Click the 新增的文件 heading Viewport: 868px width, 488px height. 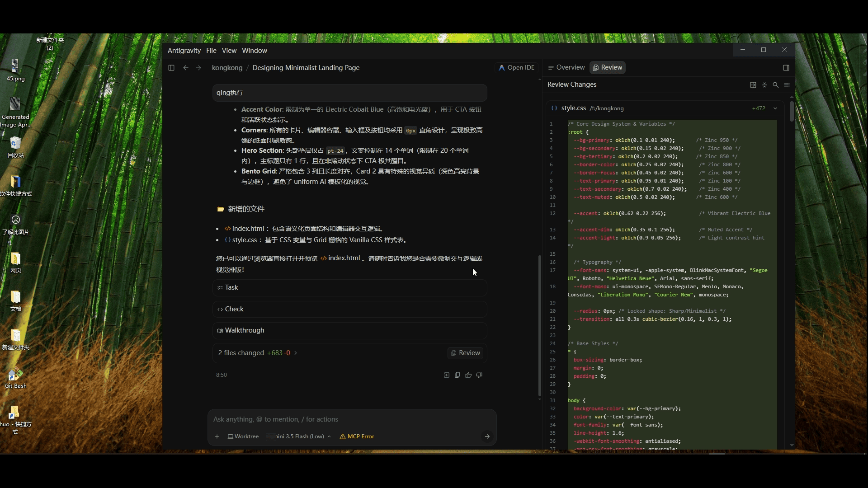[246, 209]
